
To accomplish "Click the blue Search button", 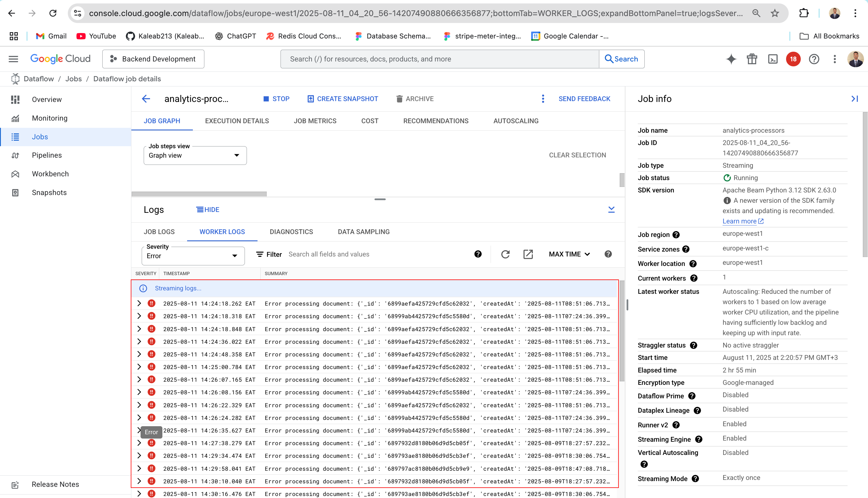I will click(622, 59).
